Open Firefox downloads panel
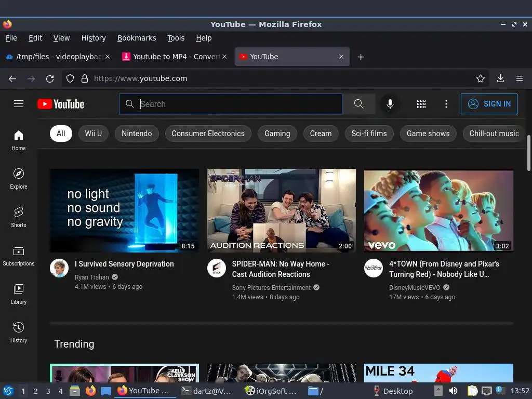 tap(500, 79)
